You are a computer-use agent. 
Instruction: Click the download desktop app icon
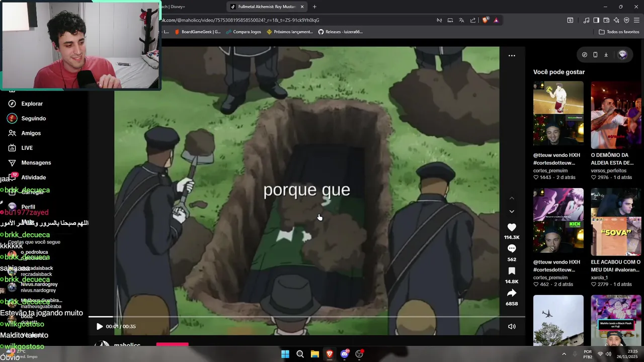coord(606,55)
